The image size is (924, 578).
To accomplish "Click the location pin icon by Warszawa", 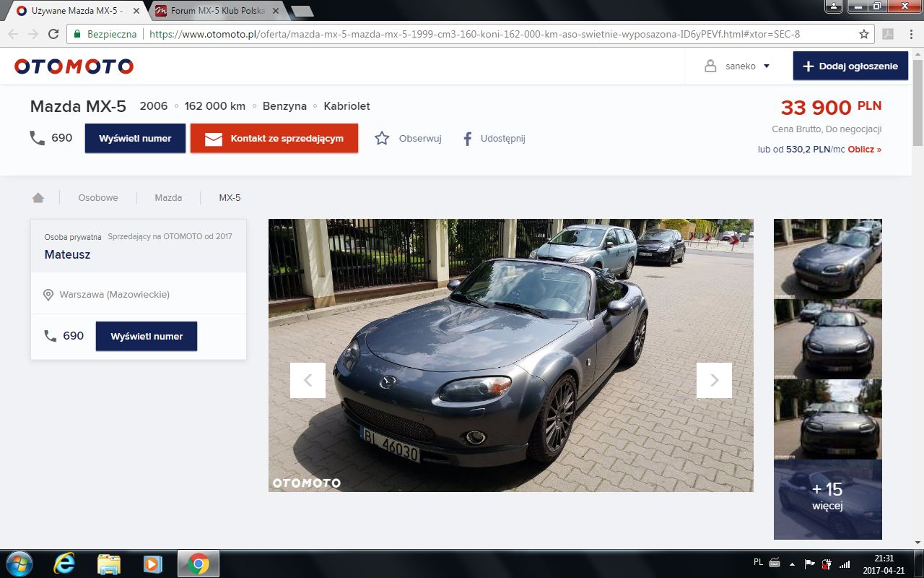I will (48, 295).
